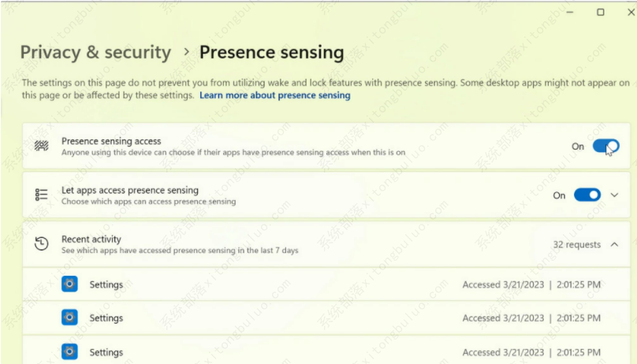The width and height of the screenshot is (637, 364).
Task: Click the Presence sensing access icon
Action: point(42,146)
